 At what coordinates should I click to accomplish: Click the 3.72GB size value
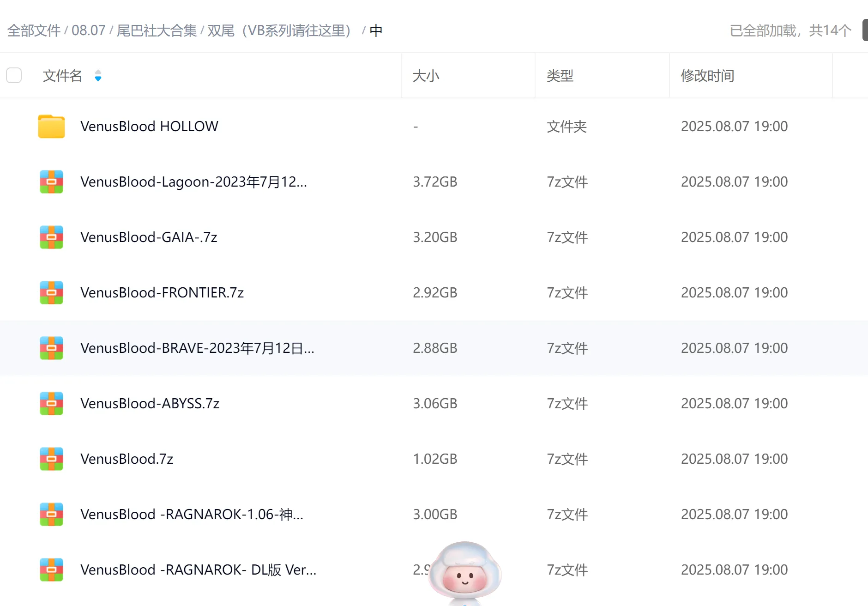coord(435,182)
